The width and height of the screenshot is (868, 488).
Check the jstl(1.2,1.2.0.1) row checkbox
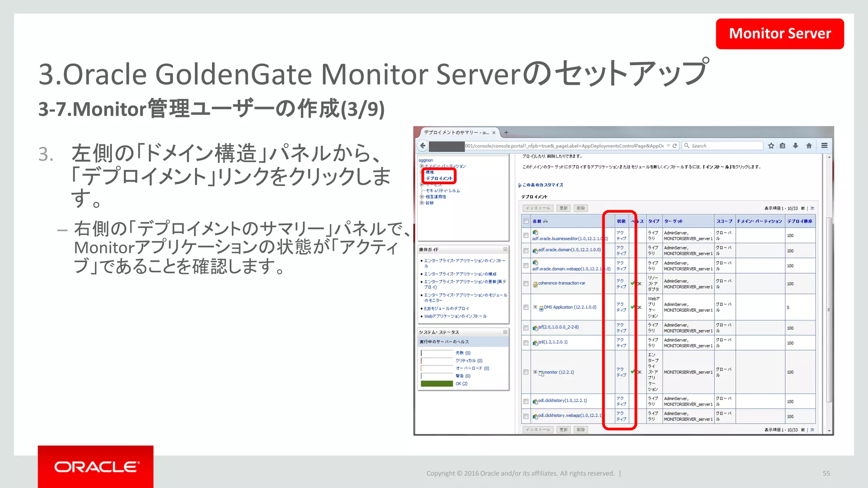click(526, 343)
